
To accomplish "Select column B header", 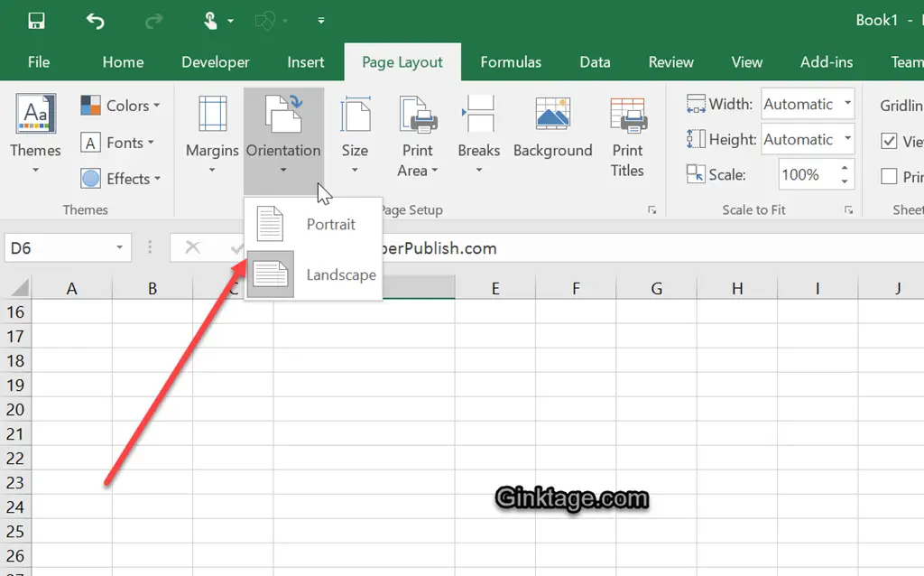I will [x=152, y=288].
